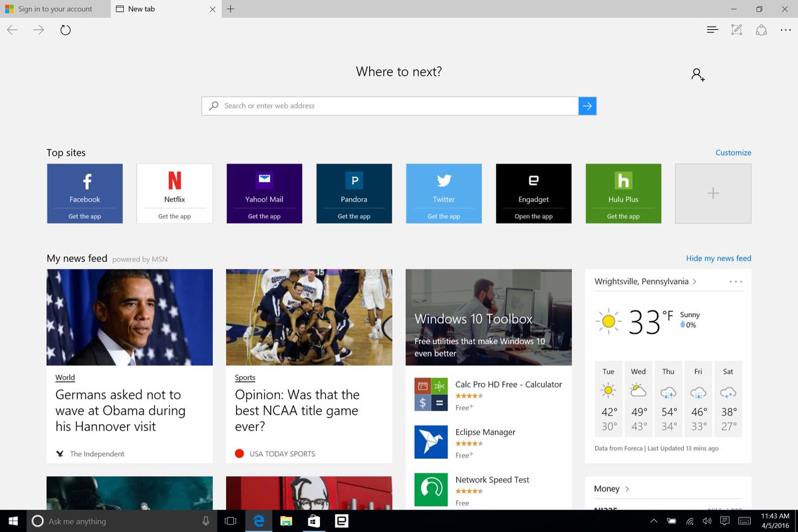Open the volume control in tray
This screenshot has height=532, width=798.
pos(707,521)
